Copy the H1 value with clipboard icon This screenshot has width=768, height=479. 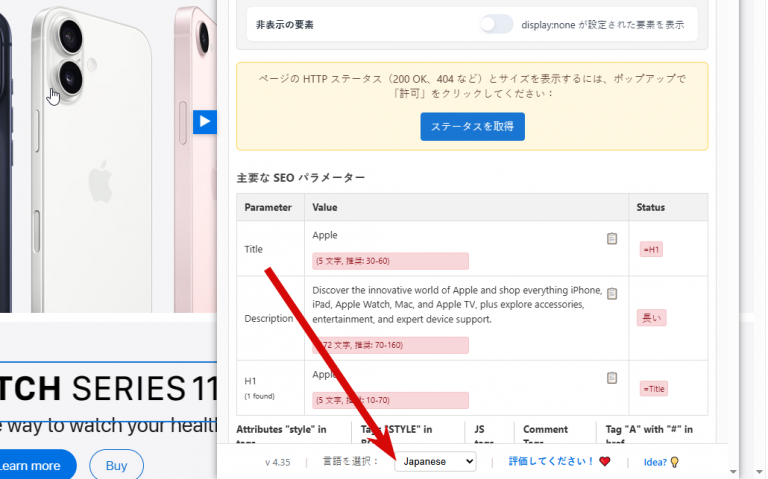pos(612,378)
